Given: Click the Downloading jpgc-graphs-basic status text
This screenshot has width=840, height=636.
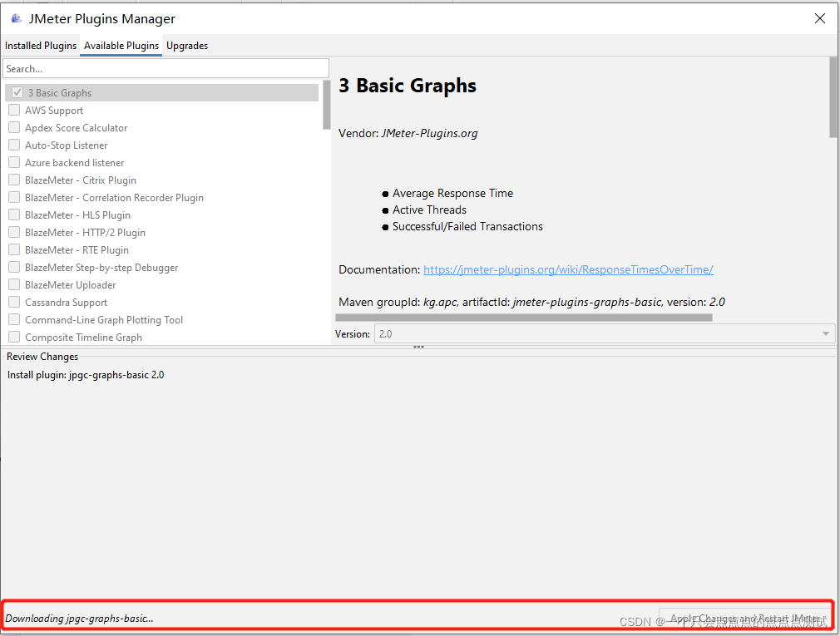Looking at the screenshot, I should [79, 619].
